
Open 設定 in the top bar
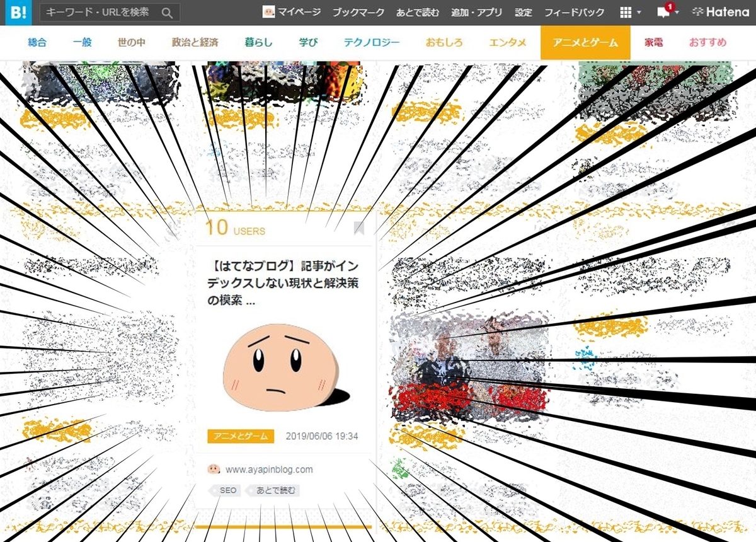(523, 13)
